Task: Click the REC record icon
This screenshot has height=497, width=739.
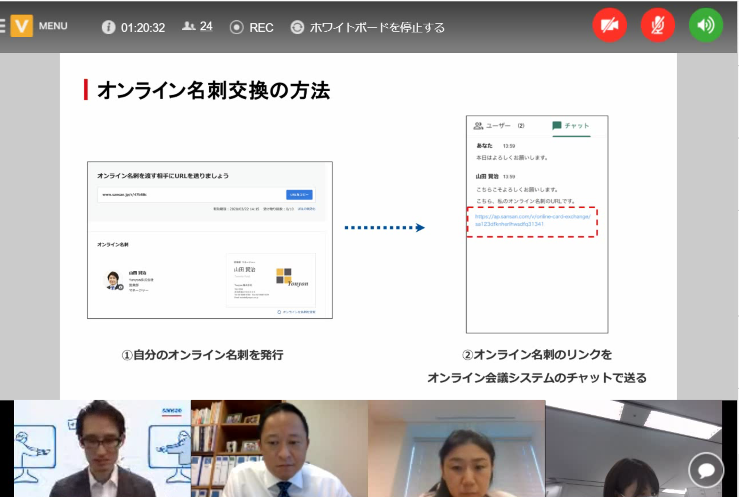Action: (x=236, y=27)
